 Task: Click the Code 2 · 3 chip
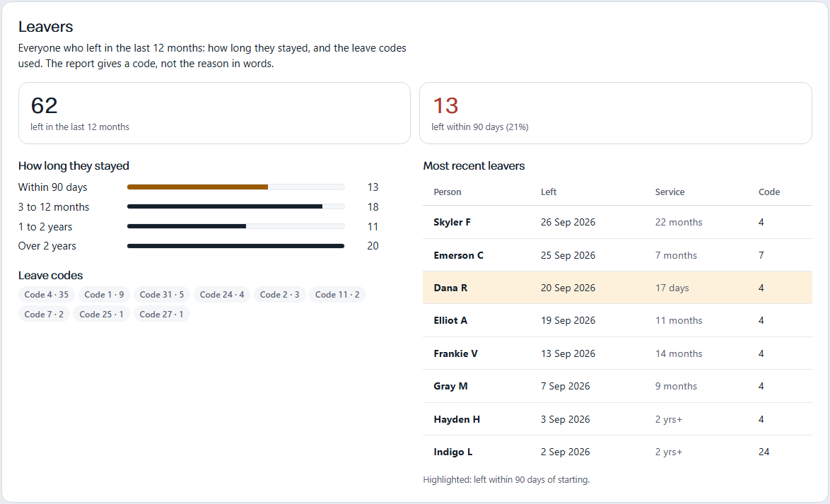pyautogui.click(x=279, y=294)
